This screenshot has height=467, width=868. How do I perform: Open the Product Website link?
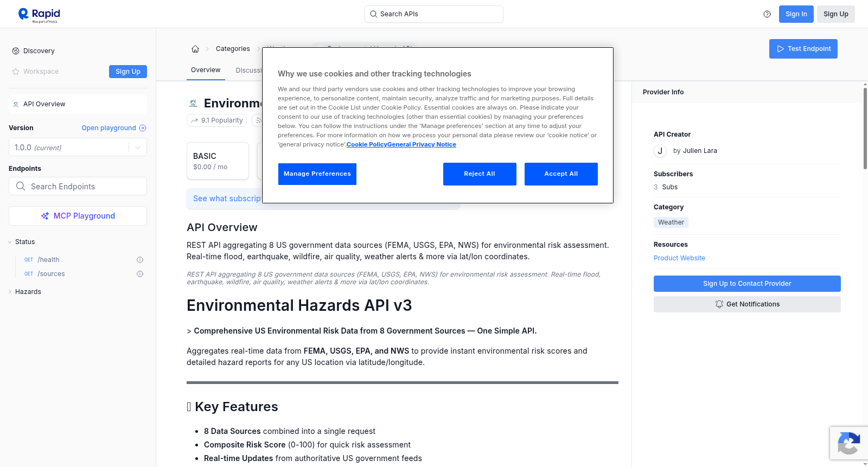point(679,258)
